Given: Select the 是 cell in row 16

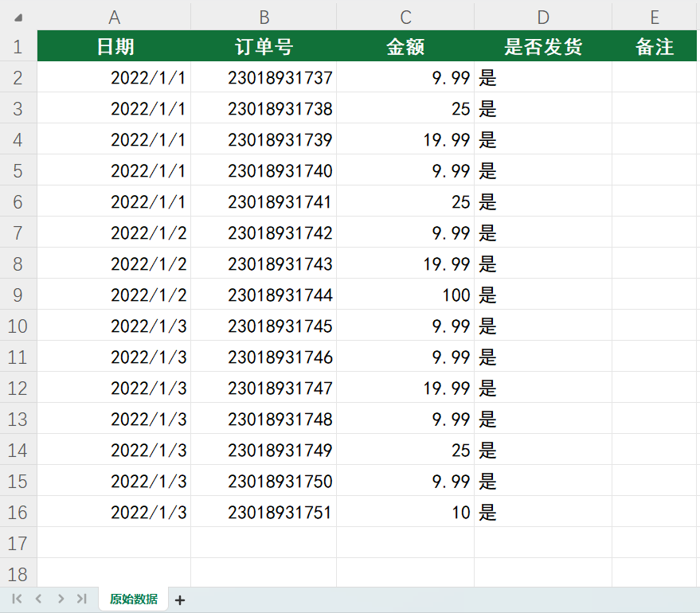Looking at the screenshot, I should (x=543, y=512).
